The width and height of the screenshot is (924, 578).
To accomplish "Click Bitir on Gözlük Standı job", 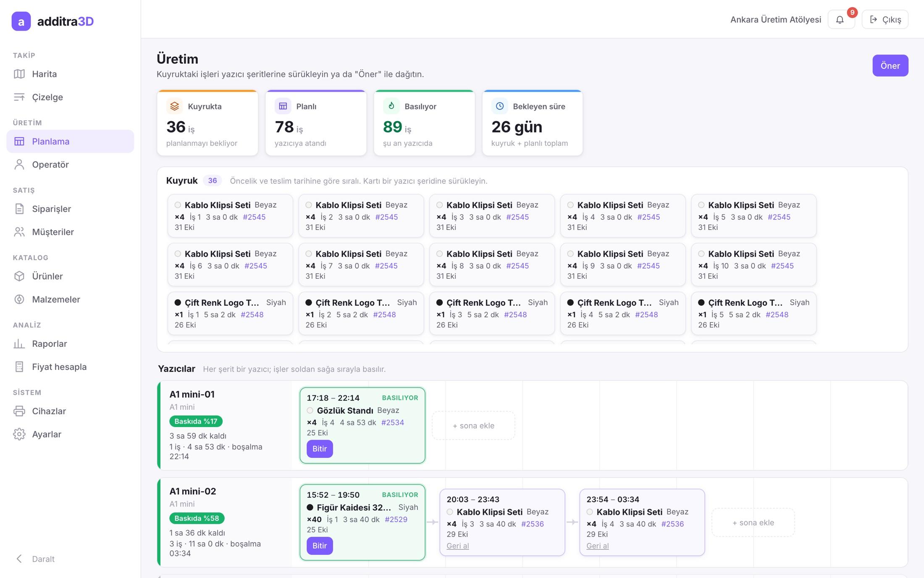I will coord(320,449).
